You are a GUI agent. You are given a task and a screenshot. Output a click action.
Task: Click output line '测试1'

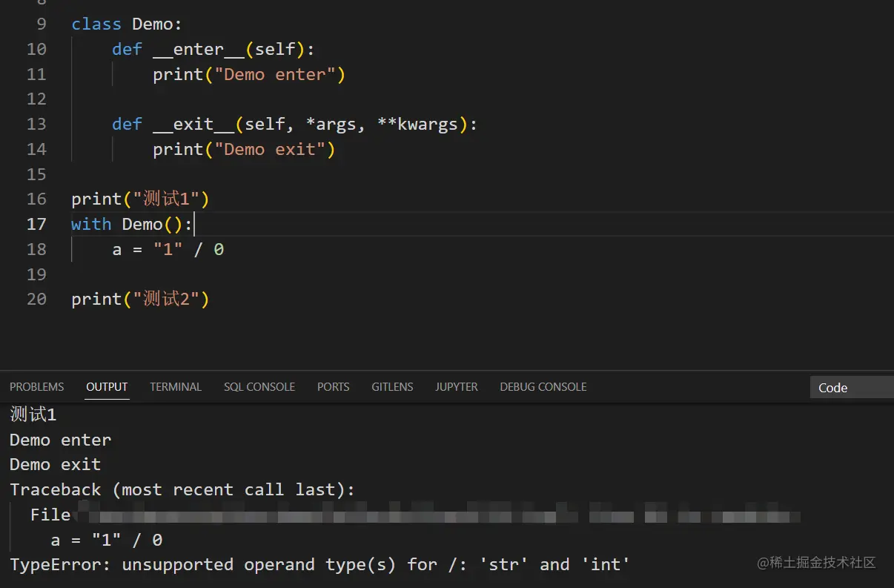[x=33, y=414]
